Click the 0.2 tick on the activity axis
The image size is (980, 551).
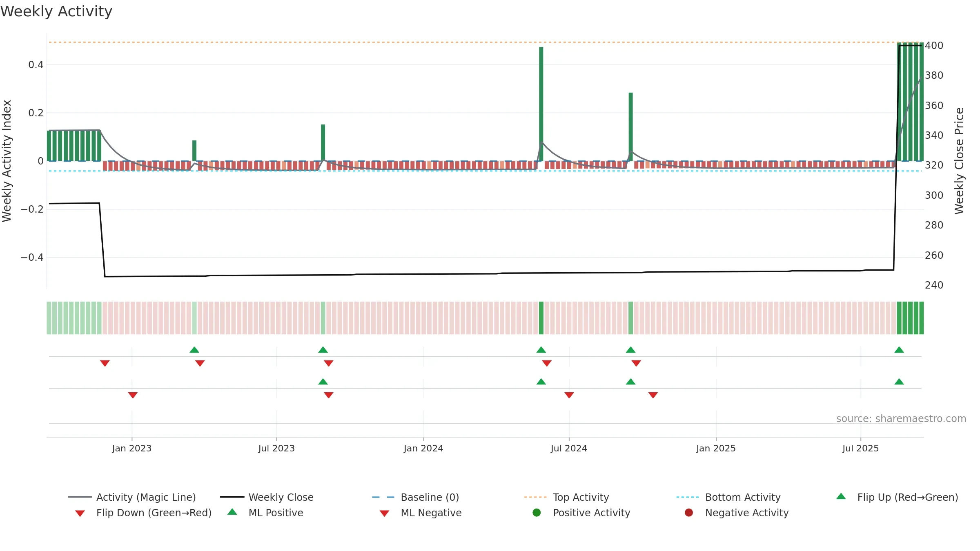(x=36, y=113)
